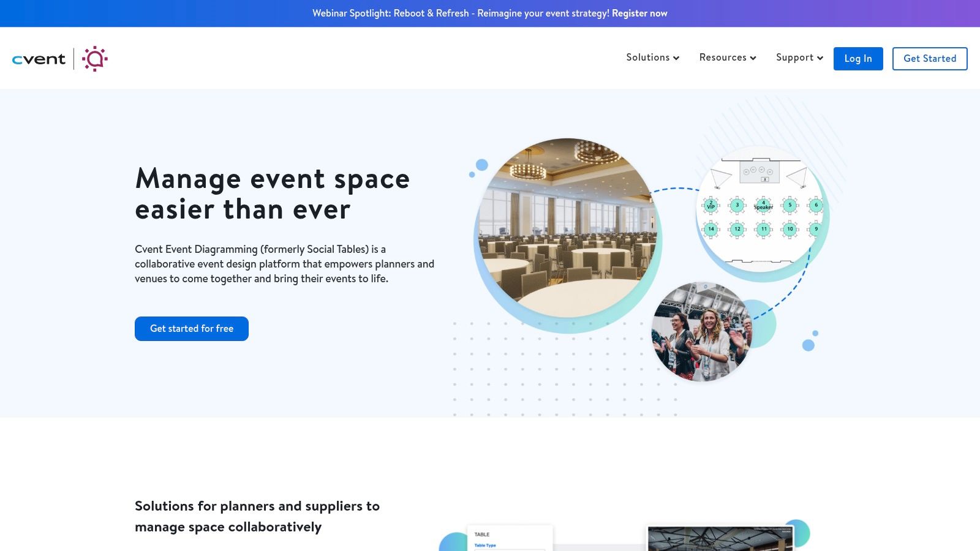The height and width of the screenshot is (551, 980).
Task: Click the pink Event Diagramming sun icon
Action: pyautogui.click(x=95, y=59)
